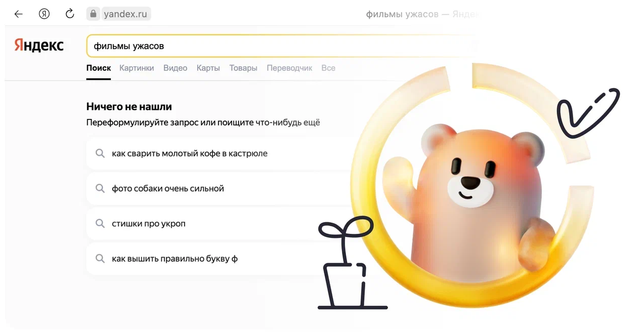The image size is (644, 332).
Task: Go back with the left arrow icon
Action: coord(19,14)
